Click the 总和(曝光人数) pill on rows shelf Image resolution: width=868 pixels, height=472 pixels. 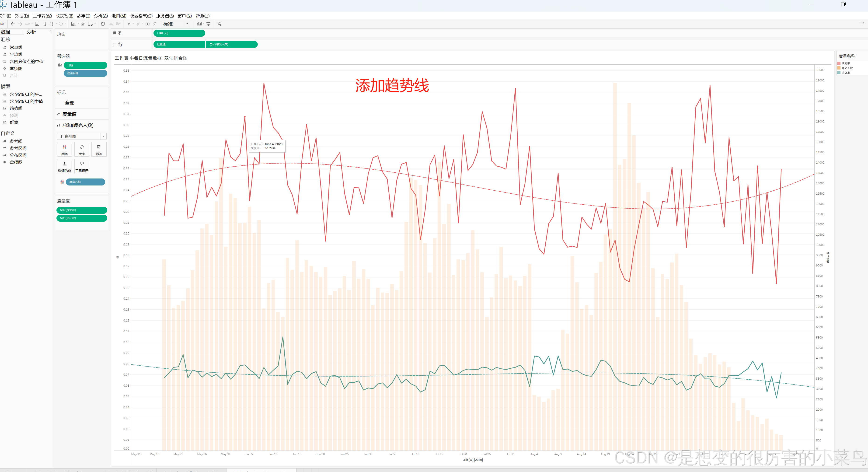[x=231, y=44]
